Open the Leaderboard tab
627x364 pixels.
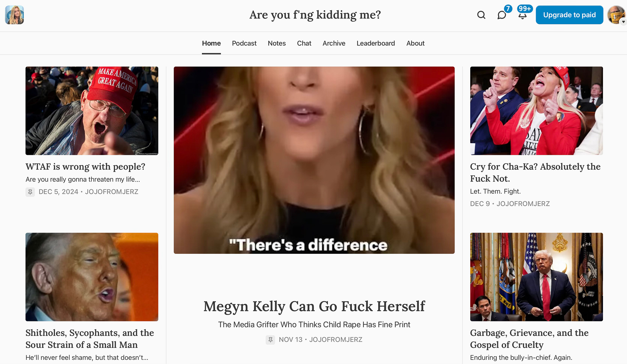pyautogui.click(x=376, y=43)
